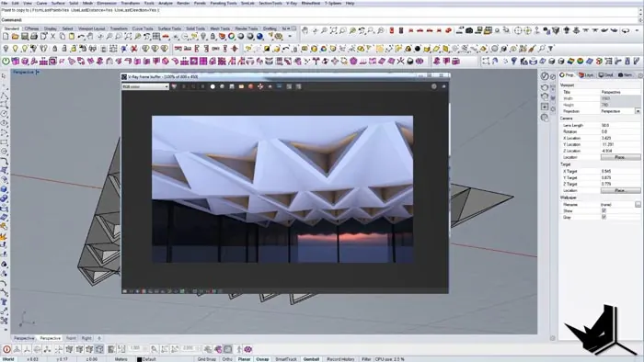Switch to the Right viewport tab

click(x=86, y=338)
